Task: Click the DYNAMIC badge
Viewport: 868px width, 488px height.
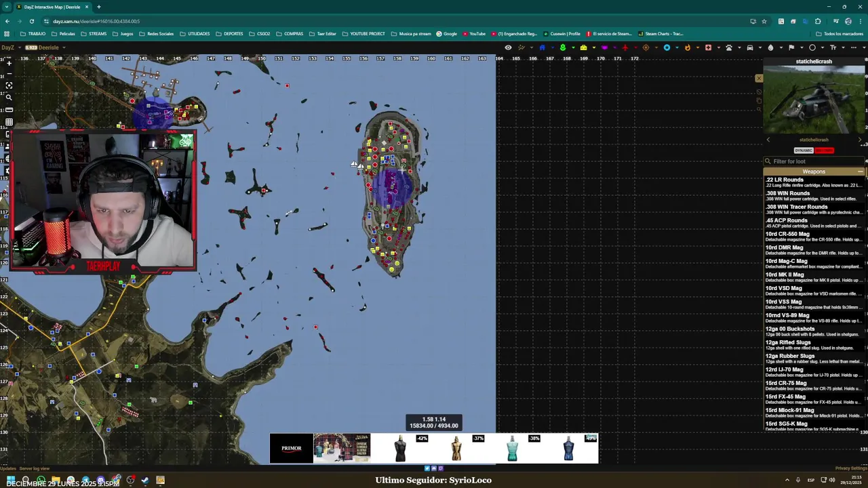Action: coord(804,150)
